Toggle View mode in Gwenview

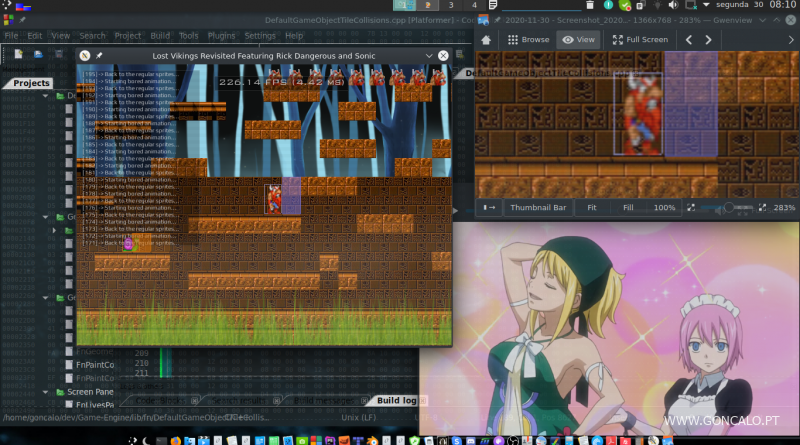click(579, 40)
